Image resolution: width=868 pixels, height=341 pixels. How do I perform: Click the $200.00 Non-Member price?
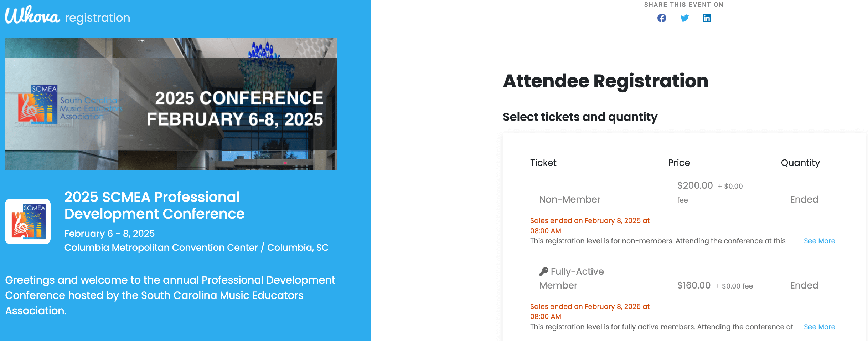click(x=695, y=185)
